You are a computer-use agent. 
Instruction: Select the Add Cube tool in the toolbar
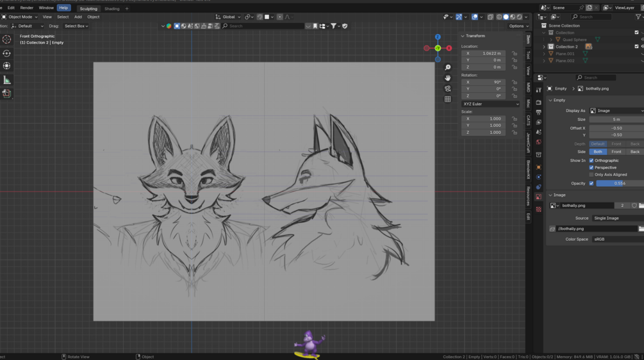pos(6,93)
